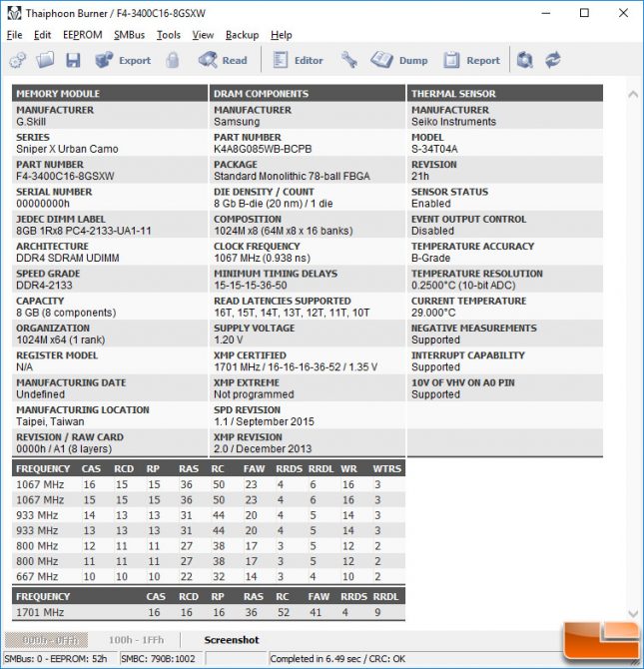Open the View menu

point(203,35)
